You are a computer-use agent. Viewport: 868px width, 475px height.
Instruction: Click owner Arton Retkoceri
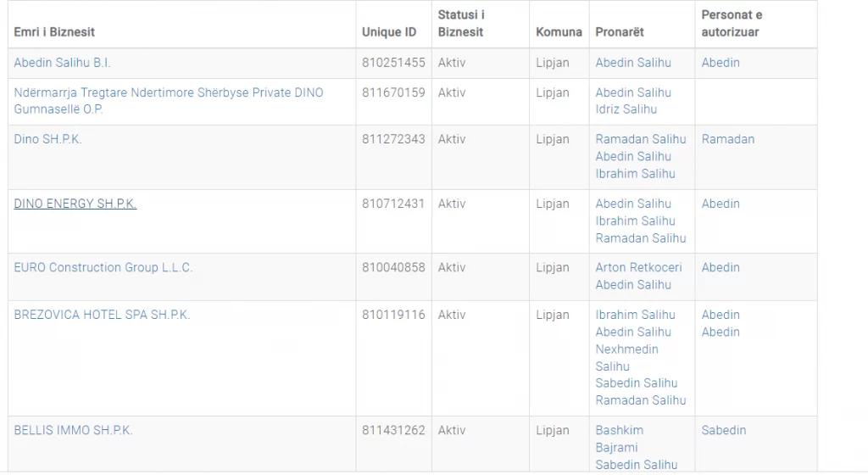(x=638, y=267)
